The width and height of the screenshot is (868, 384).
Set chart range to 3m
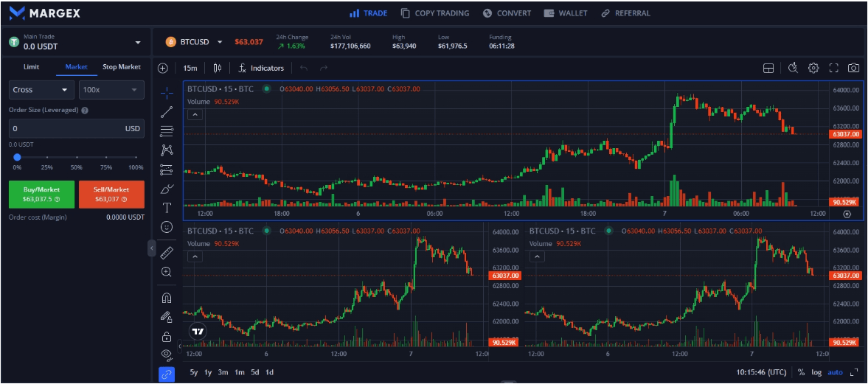click(223, 372)
